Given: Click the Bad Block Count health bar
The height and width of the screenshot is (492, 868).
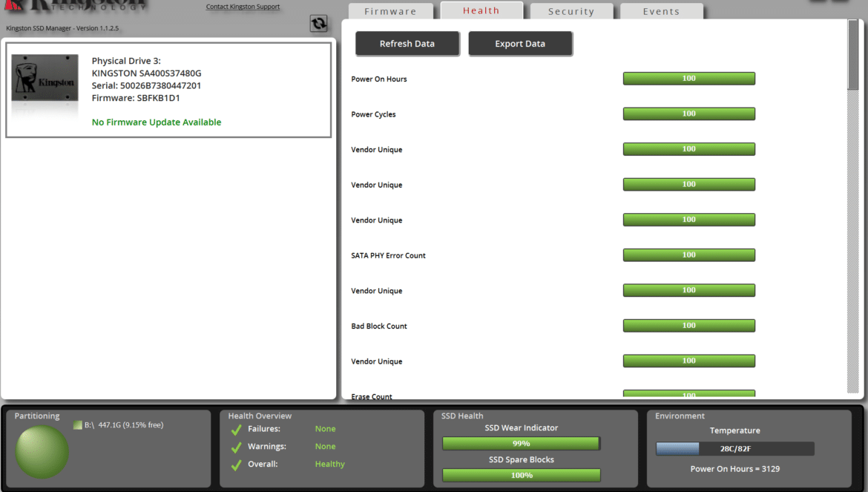Looking at the screenshot, I should 689,326.
